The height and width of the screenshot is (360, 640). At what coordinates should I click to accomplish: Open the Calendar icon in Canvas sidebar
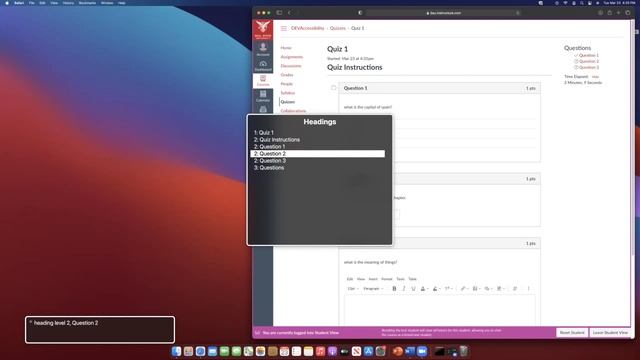(x=263, y=96)
